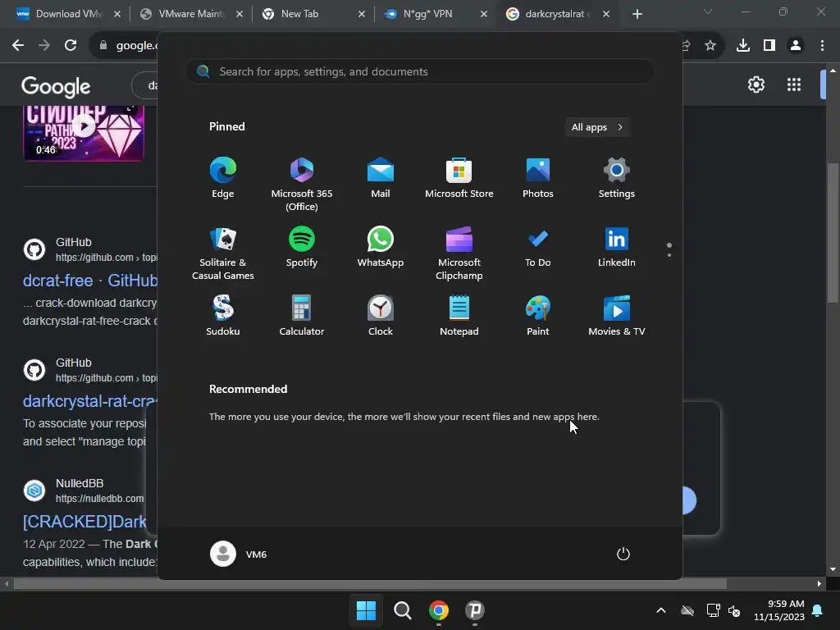Screen dimensions: 840x630
Task: Open Calculator
Action: point(302,316)
